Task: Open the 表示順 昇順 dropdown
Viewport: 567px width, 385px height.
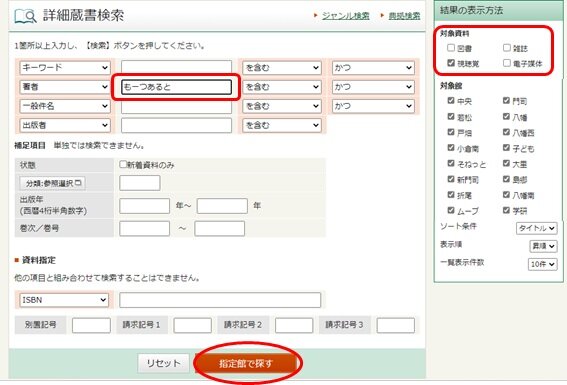Action: point(543,246)
